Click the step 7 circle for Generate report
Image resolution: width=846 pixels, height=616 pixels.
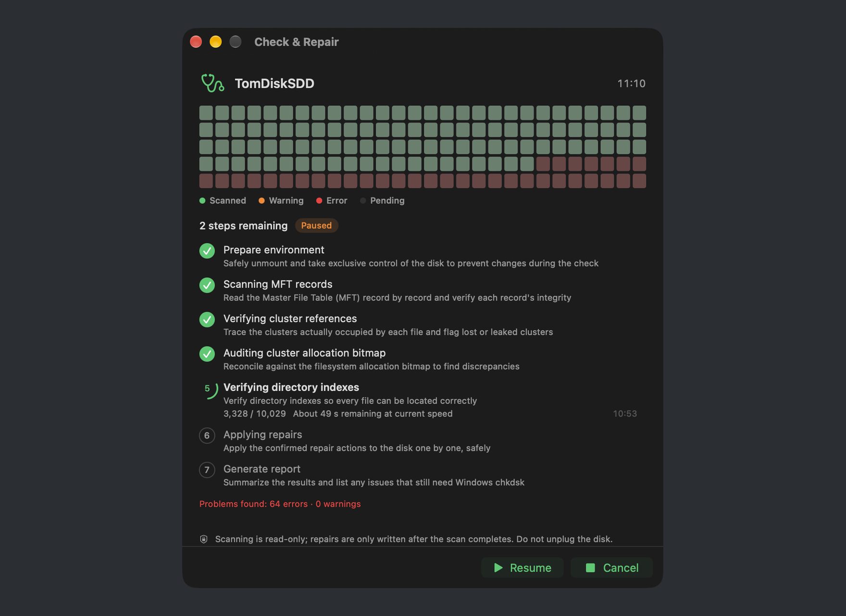(207, 470)
